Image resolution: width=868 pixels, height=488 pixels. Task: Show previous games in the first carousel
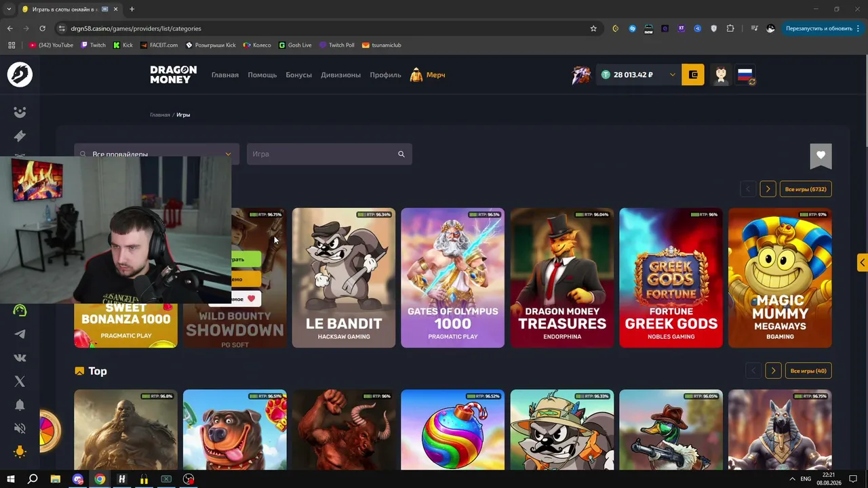coord(748,189)
